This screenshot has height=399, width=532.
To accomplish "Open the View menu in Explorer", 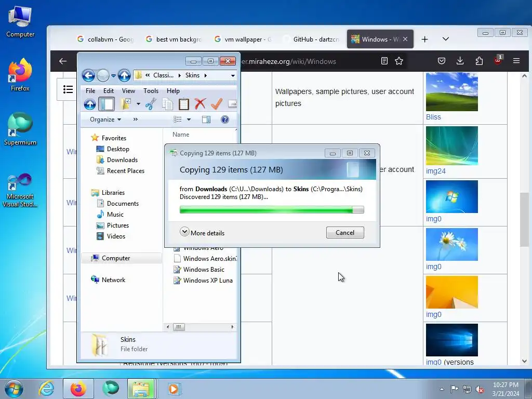I will [x=129, y=90].
